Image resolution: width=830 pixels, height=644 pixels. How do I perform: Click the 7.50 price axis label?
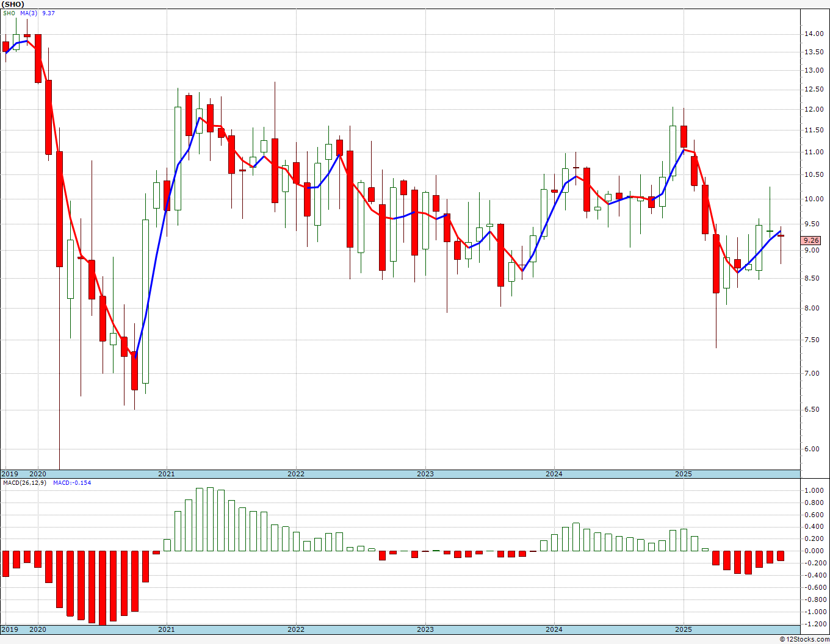tap(812, 340)
